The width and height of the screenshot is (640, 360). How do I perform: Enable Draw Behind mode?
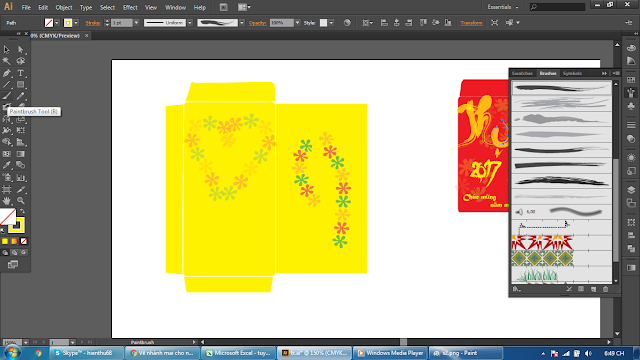click(14, 253)
